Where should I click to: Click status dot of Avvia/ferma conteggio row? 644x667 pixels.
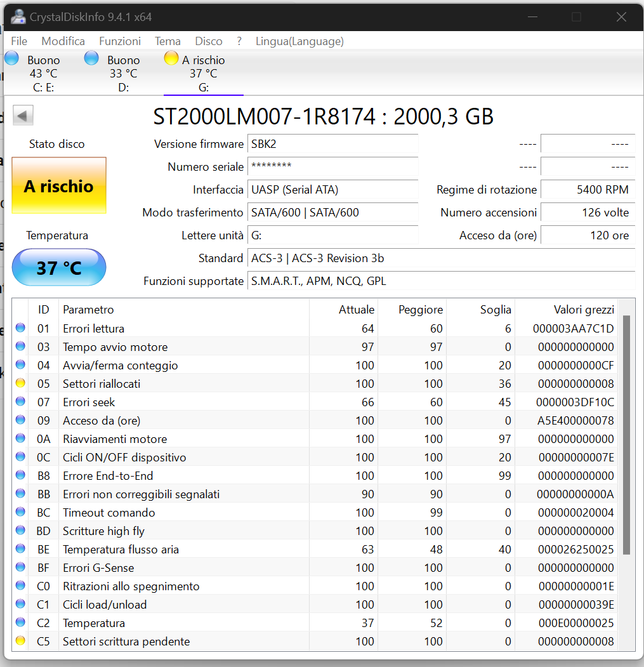20,364
